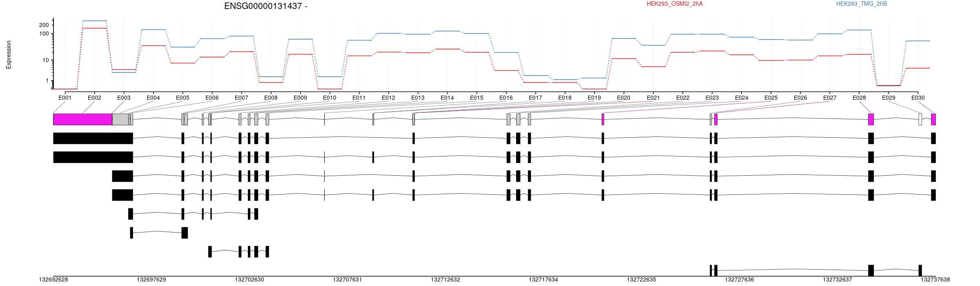This screenshot has height=286, width=980.
Task: Choose exon label E009
Action: (300, 98)
